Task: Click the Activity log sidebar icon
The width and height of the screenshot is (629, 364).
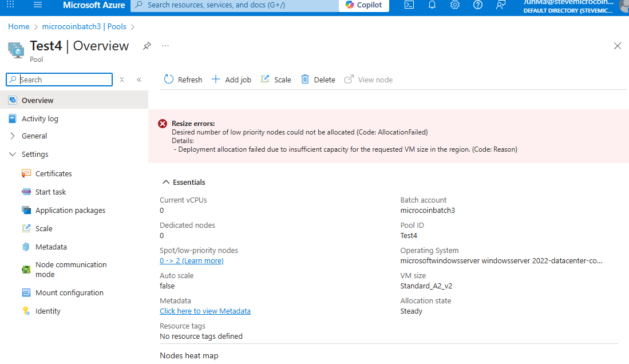Action: pos(13,118)
